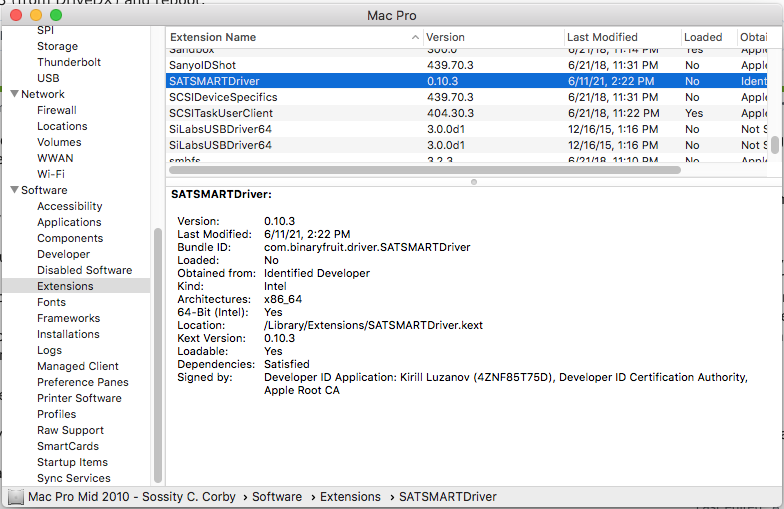Click the sort ascending arrow in Extension Name header
784x509 pixels.
pos(415,38)
